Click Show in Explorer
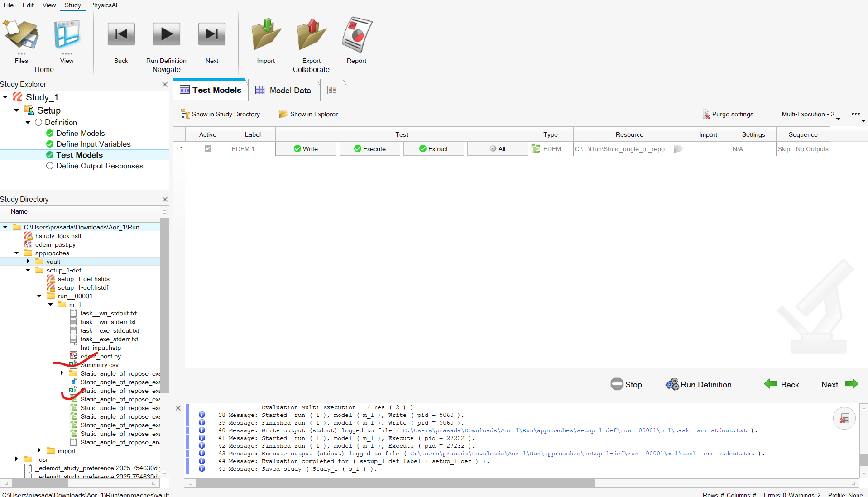This screenshot has height=497, width=868. [x=308, y=114]
